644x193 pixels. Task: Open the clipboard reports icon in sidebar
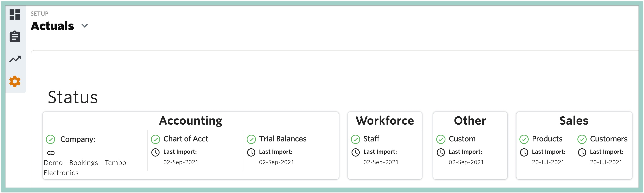pyautogui.click(x=15, y=37)
